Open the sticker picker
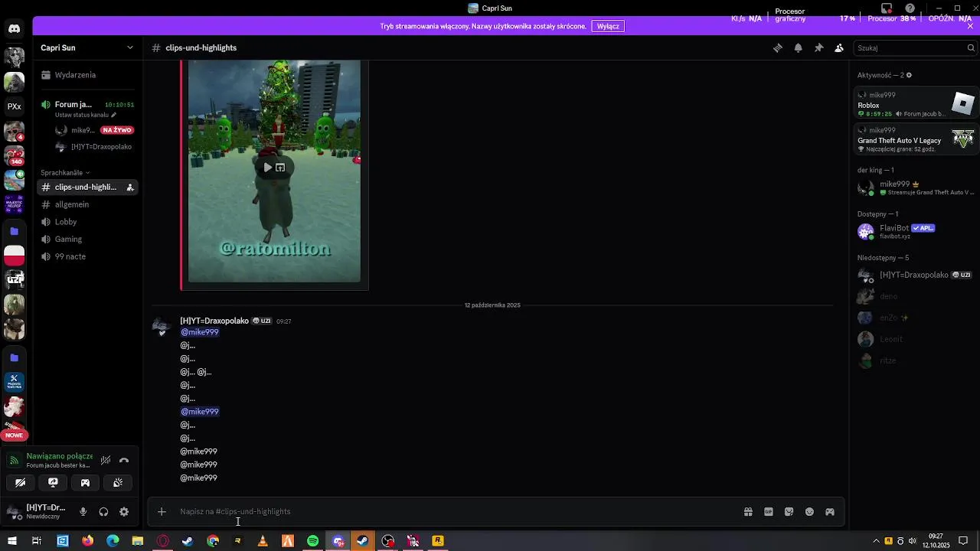Image resolution: width=980 pixels, height=551 pixels. click(x=789, y=512)
